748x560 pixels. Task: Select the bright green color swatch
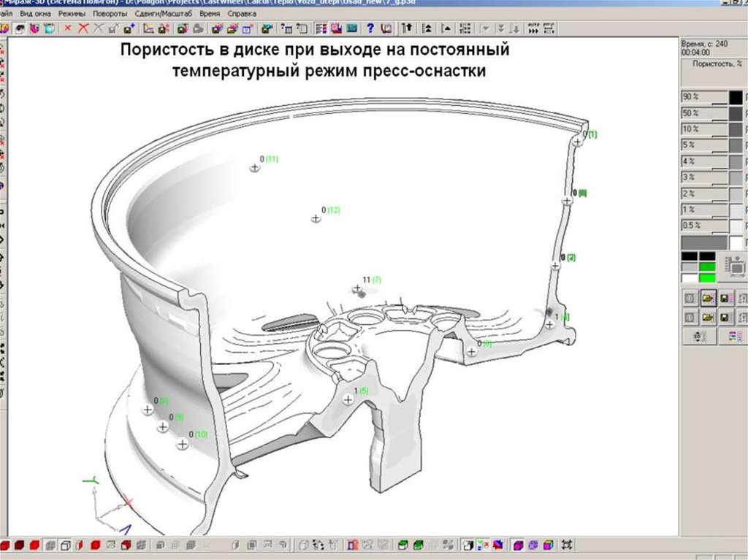707,278
